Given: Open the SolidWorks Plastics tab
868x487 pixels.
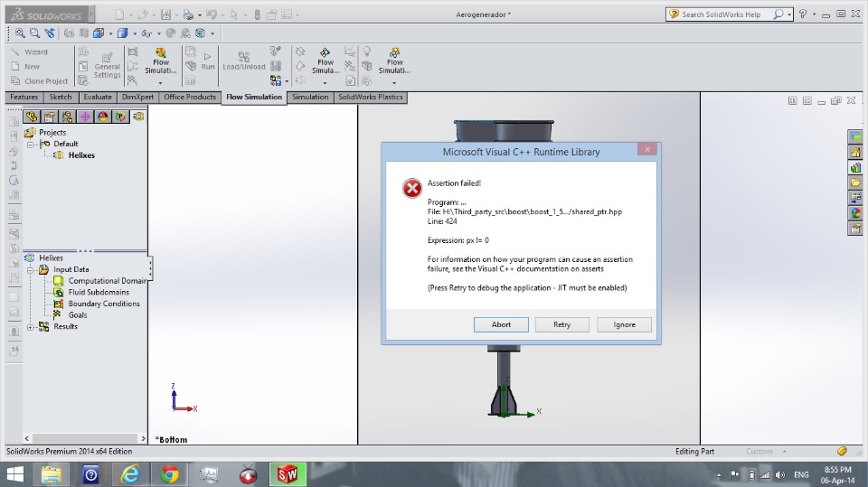Looking at the screenshot, I should coord(371,97).
